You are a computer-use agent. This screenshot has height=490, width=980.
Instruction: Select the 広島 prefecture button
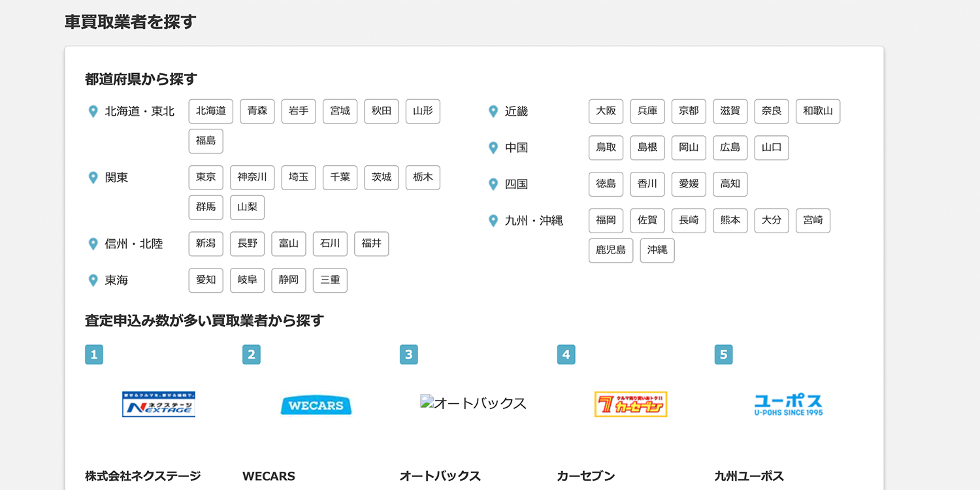tap(730, 148)
